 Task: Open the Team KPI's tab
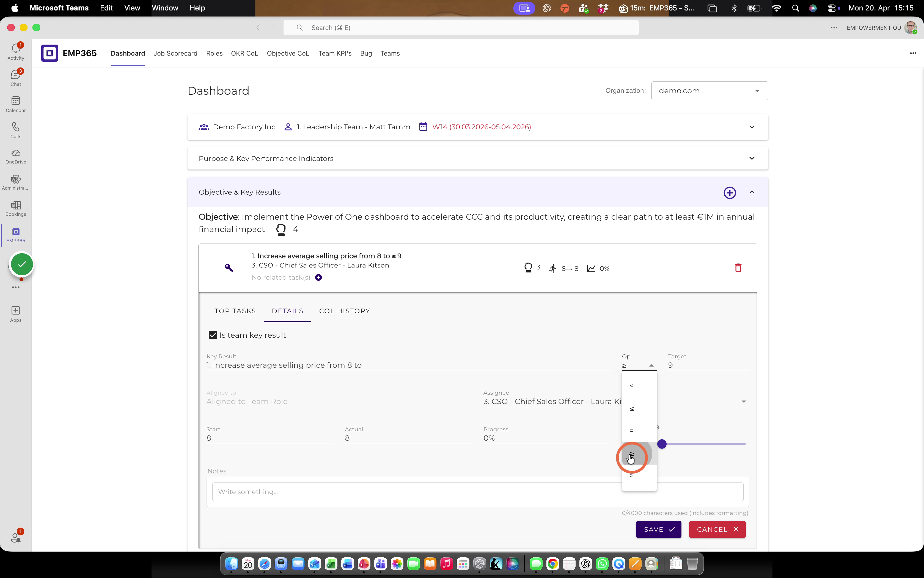click(335, 53)
